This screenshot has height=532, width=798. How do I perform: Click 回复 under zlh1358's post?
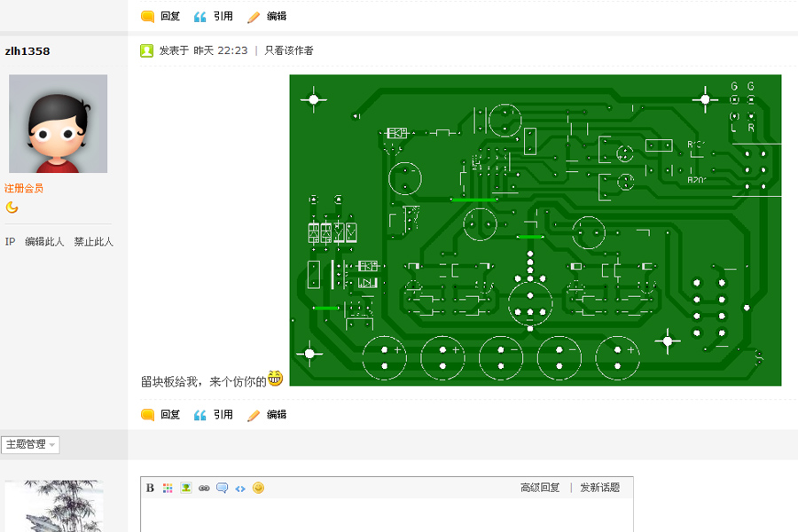click(170, 414)
